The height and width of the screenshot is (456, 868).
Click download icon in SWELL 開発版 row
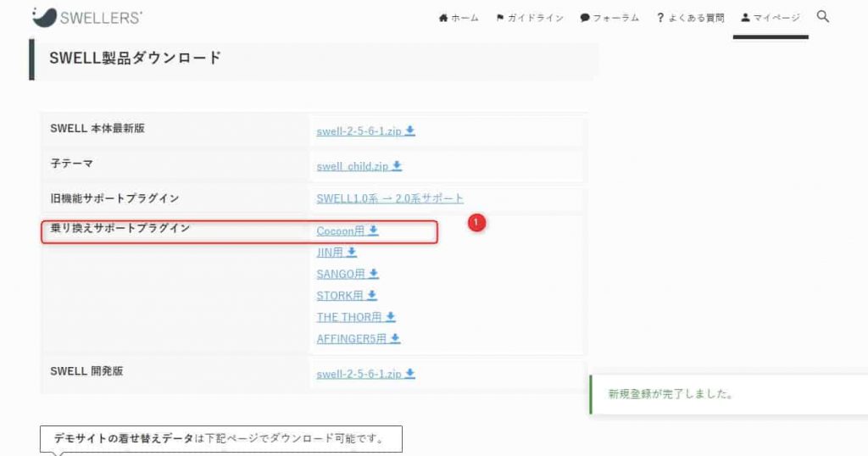click(409, 374)
